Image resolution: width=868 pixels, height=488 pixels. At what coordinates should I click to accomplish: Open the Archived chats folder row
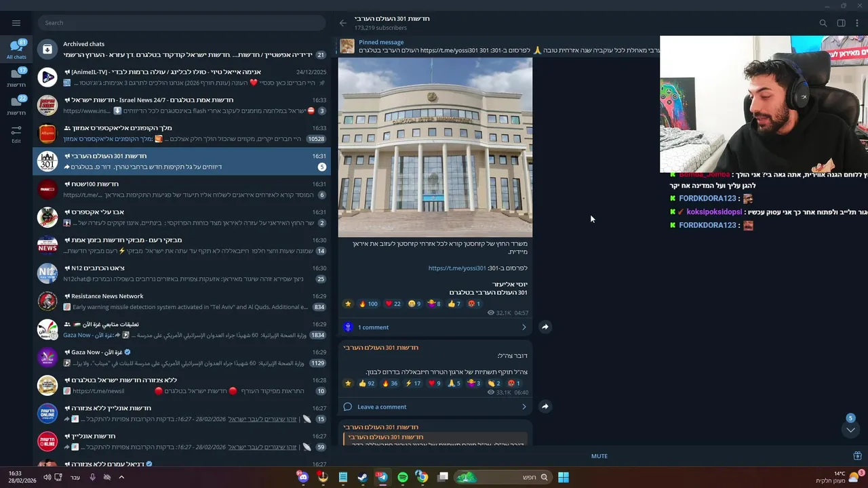point(182,49)
